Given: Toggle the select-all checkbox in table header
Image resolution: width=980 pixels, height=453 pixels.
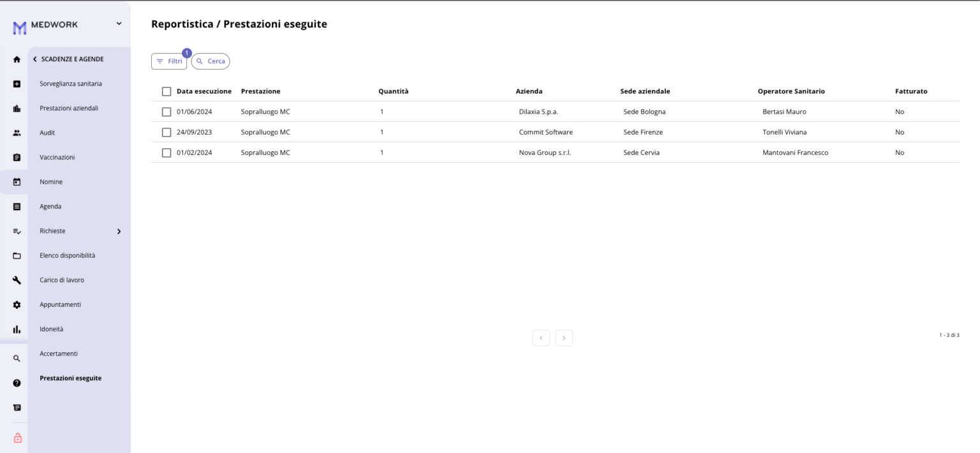Looking at the screenshot, I should [167, 91].
